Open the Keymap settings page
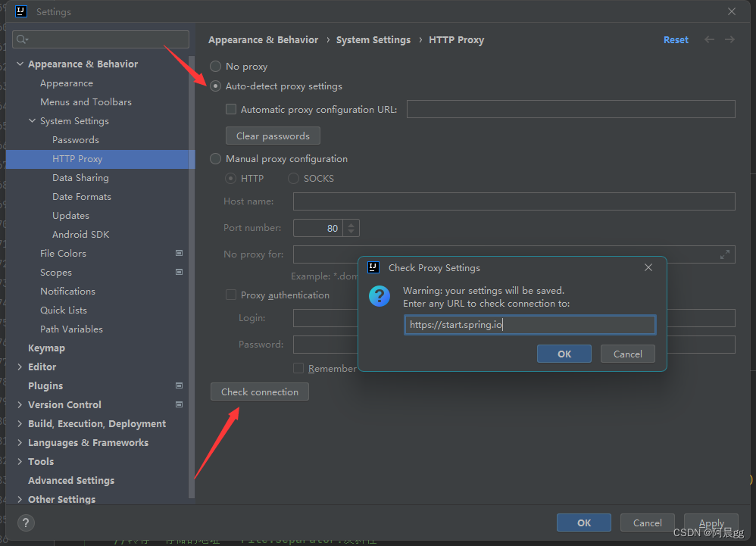Viewport: 756px width, 546px height. click(x=47, y=348)
